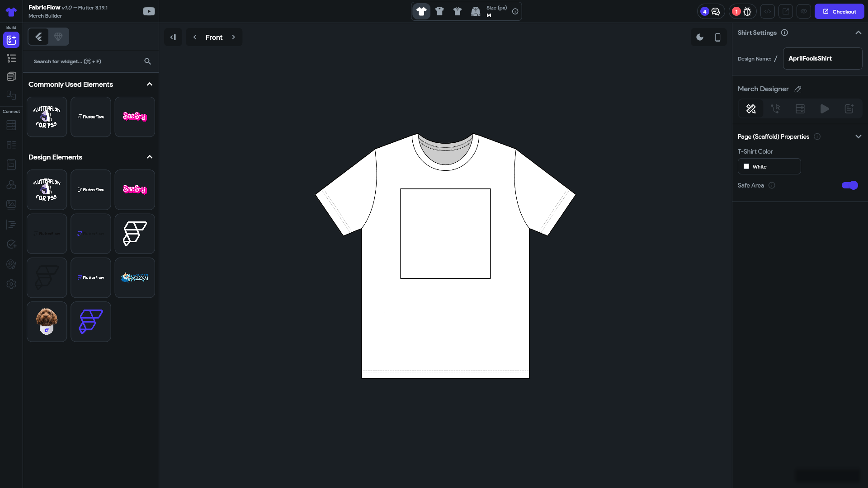Open the bug issues icon with 1 badge
This screenshot has width=868, height=488.
(x=742, y=11)
